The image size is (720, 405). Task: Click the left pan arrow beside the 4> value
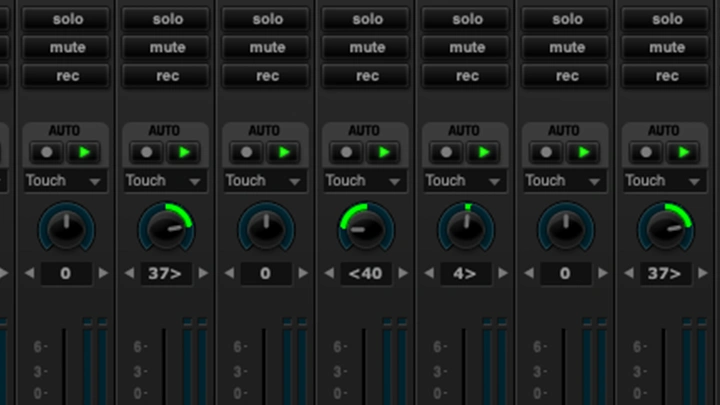pyautogui.click(x=429, y=274)
